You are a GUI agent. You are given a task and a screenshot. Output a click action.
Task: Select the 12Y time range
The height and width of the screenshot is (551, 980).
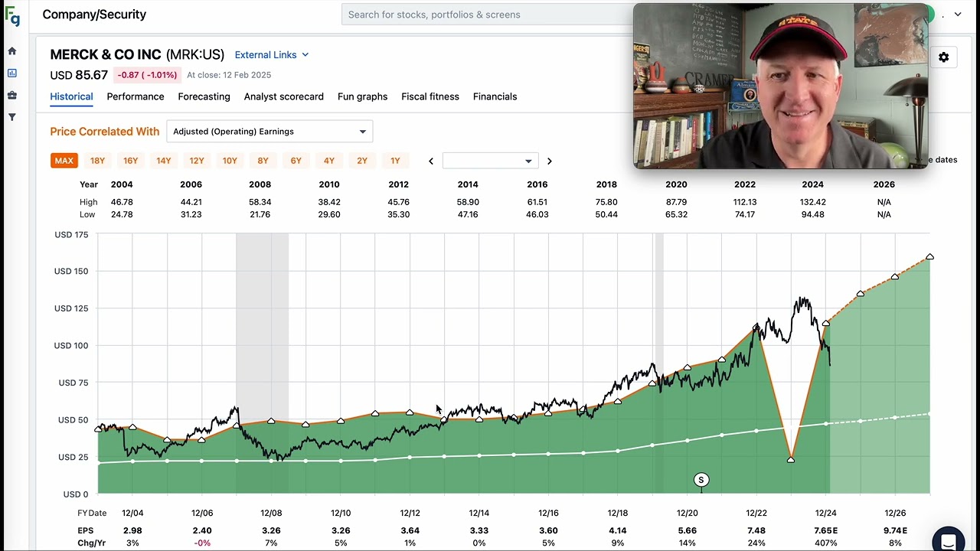coord(197,161)
